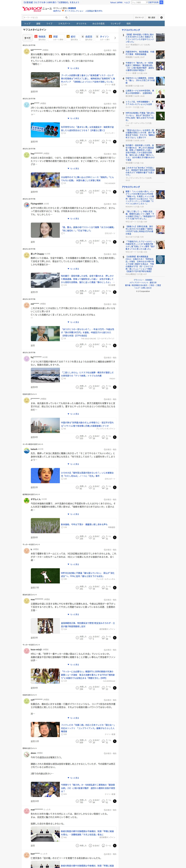
Task: Share kozo-miz@'s comment on X
Action: click(114, 688)
